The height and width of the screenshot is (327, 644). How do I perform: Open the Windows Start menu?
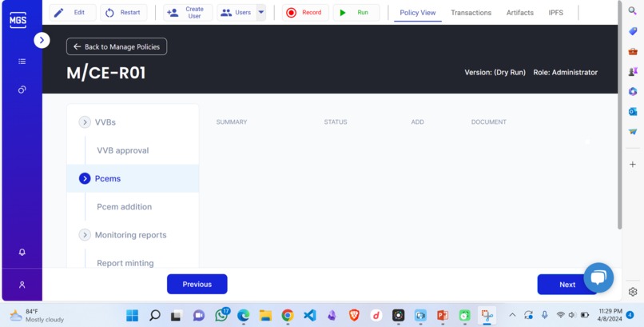pyautogui.click(x=133, y=316)
